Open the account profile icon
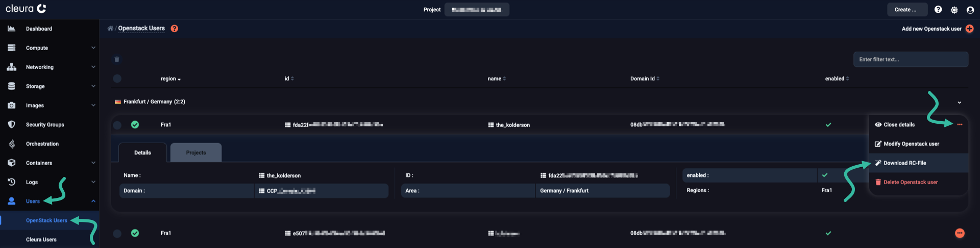 [x=970, y=10]
